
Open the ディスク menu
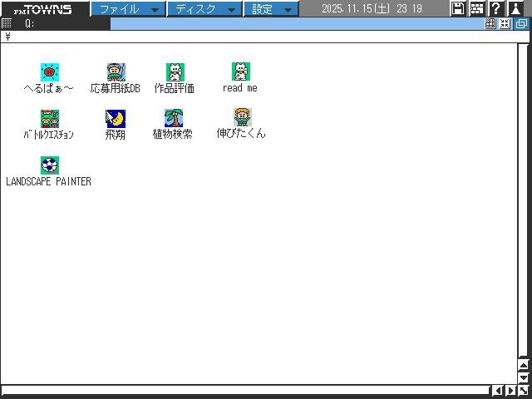click(204, 9)
